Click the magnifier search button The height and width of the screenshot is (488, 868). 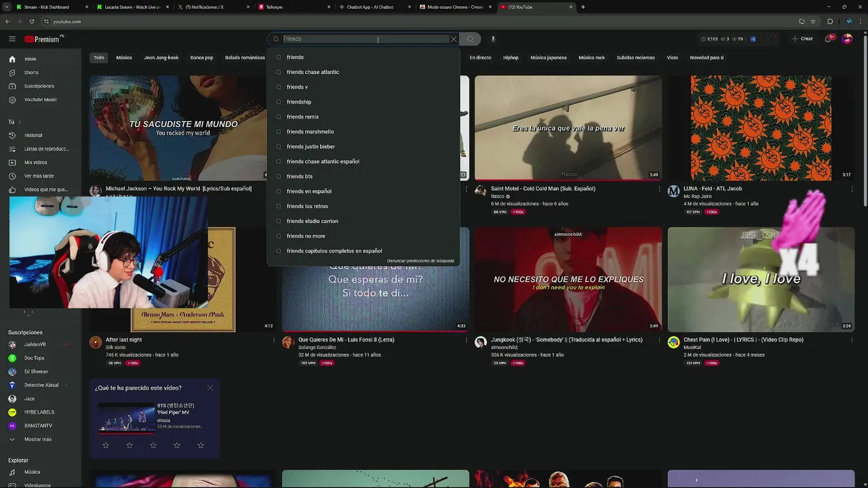[x=470, y=39]
